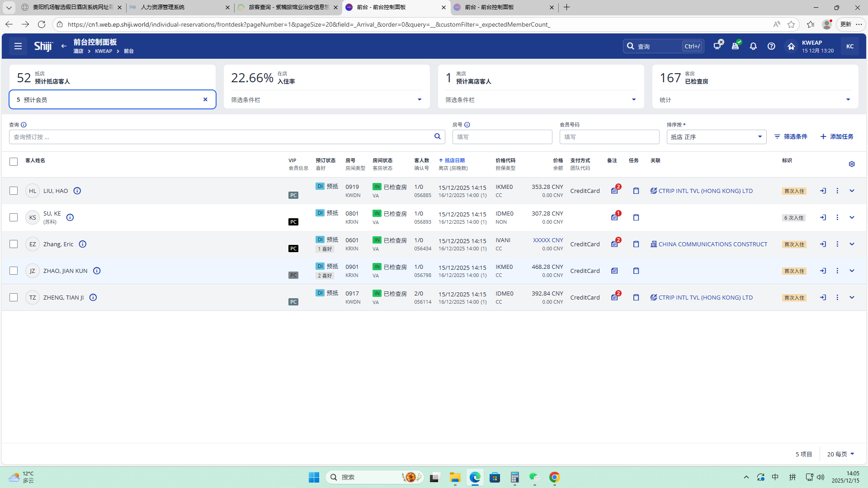
Task: Toggle the select-all header checkbox
Action: point(14,162)
